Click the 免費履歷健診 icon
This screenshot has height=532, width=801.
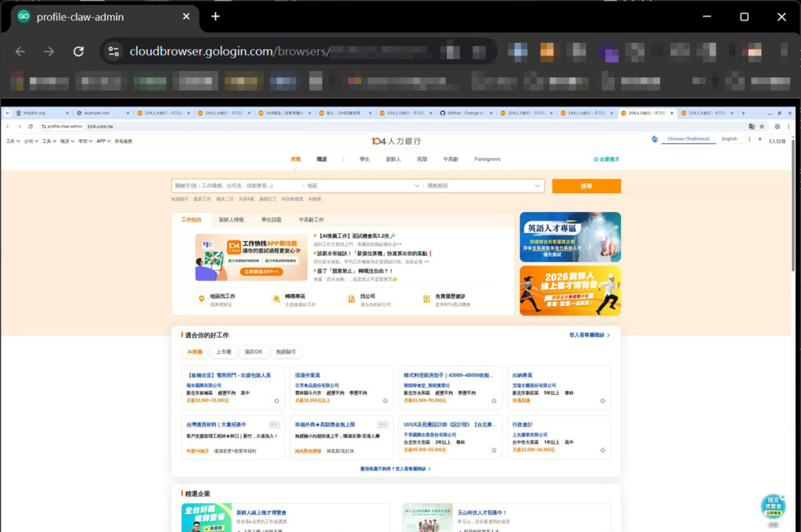click(426, 299)
